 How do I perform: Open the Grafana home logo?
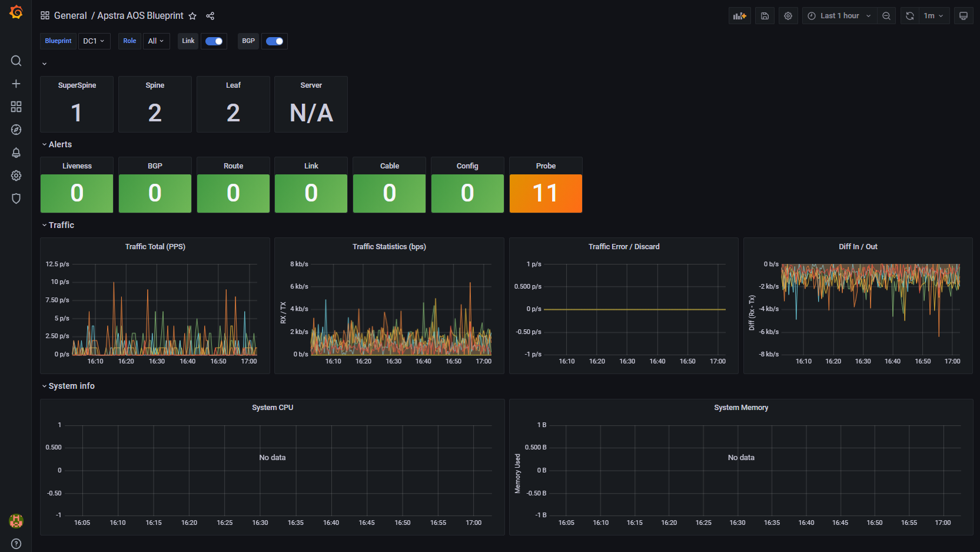point(16,12)
